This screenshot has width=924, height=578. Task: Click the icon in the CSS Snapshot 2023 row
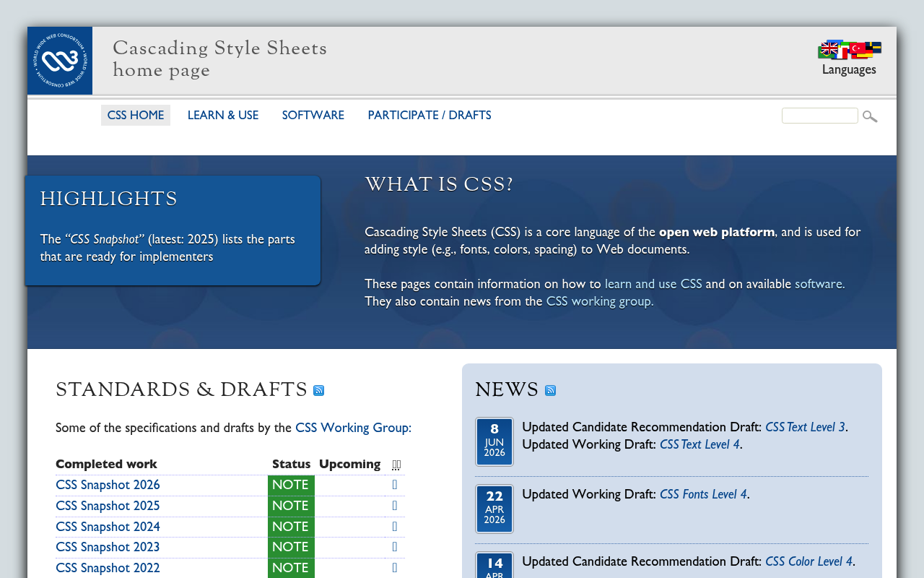(x=395, y=547)
